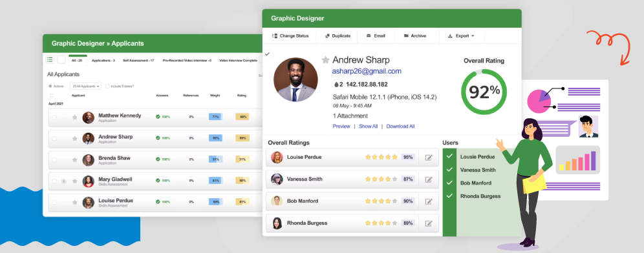Viewport: 644px width, 253px height.
Task: Switch to the Self Assessment - 17 tab
Action: coord(138,60)
